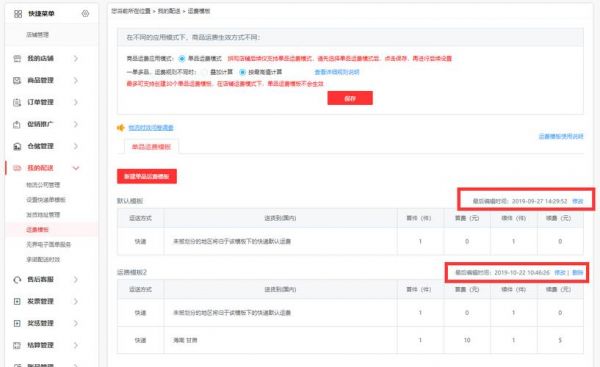Image resolution: width=600 pixels, height=367 pixels.
Task: Click the 快捷菜单 grid icon
Action: point(18,14)
